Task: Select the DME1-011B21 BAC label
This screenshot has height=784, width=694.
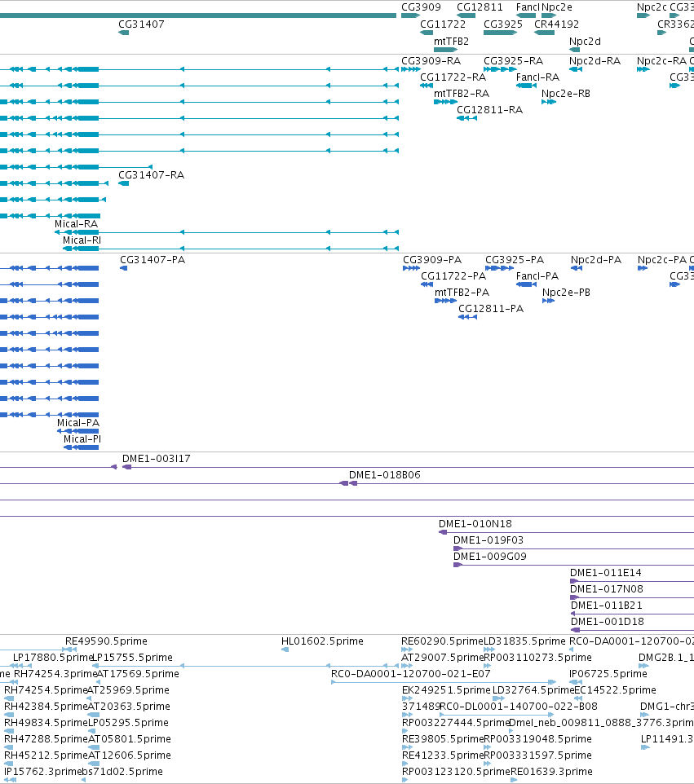Action: tap(606, 606)
